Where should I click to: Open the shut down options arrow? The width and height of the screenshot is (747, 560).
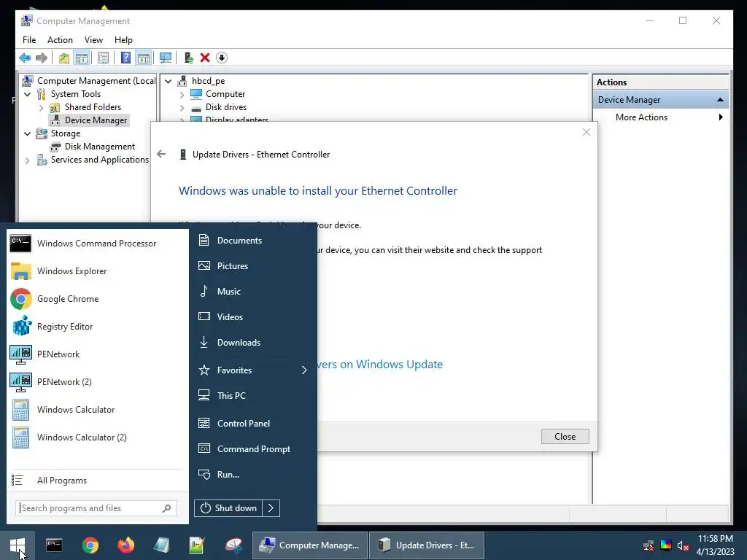tap(271, 508)
